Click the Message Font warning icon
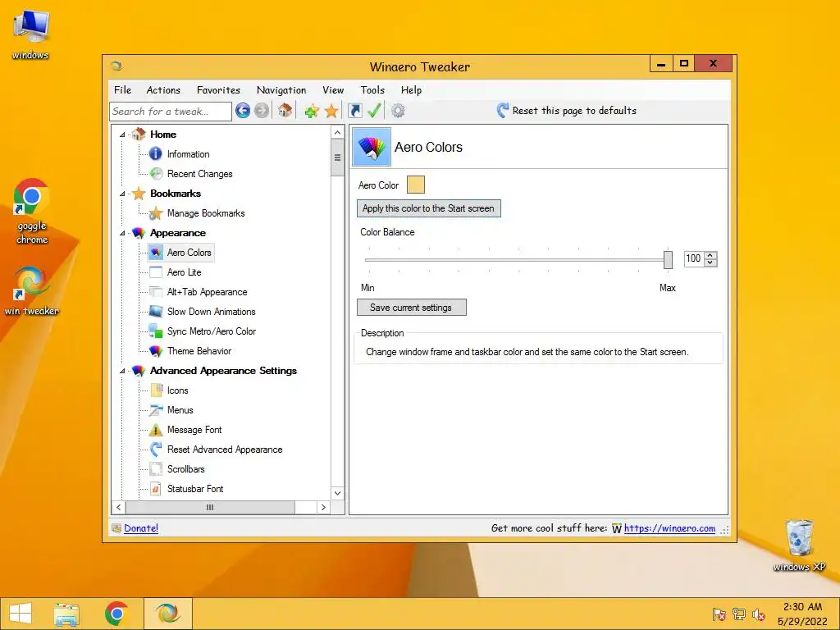The image size is (840, 630). click(156, 430)
